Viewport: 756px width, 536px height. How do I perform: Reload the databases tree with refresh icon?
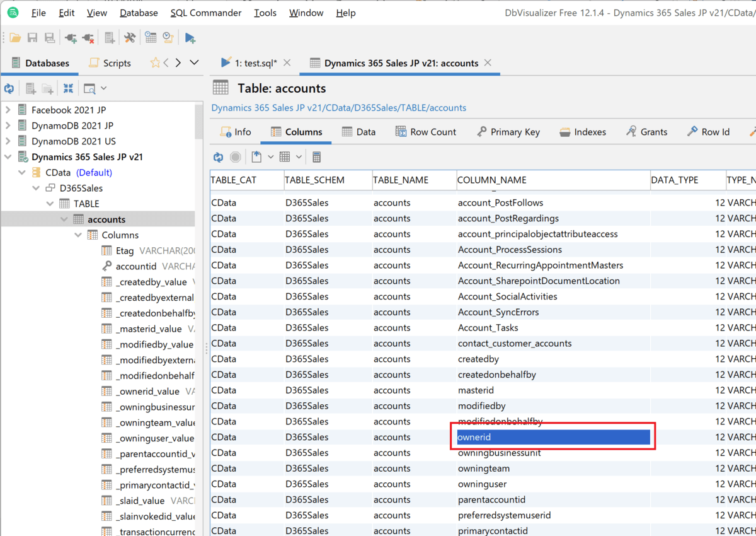[x=9, y=89]
